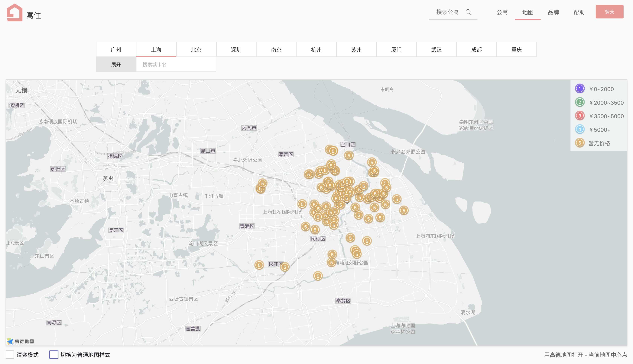
Task: Select the 北京 city tab
Action: point(196,49)
